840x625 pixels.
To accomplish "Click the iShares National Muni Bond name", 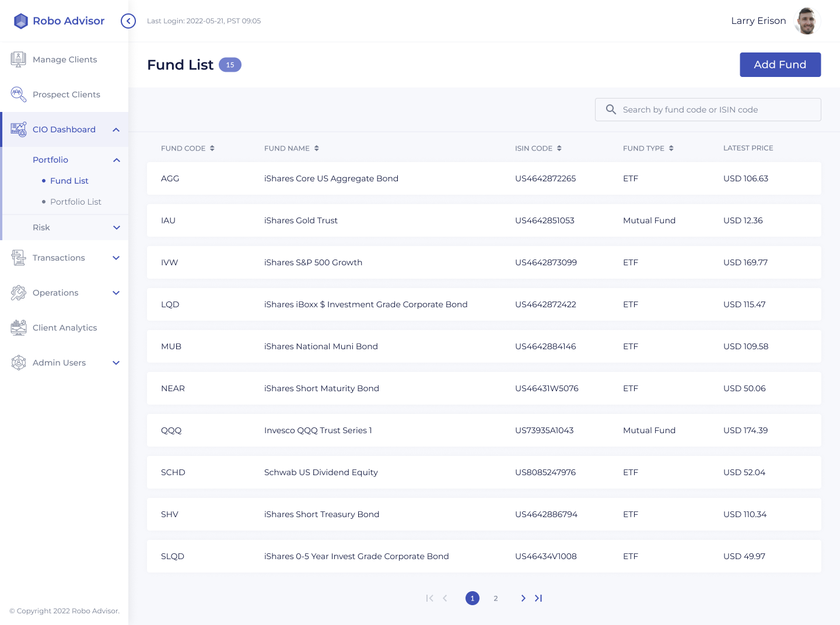I will (321, 346).
